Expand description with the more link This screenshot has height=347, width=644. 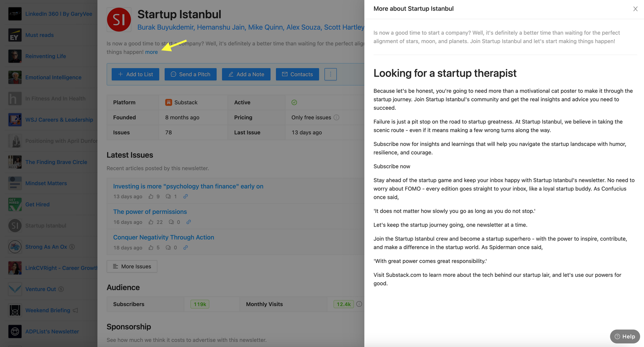pos(151,52)
